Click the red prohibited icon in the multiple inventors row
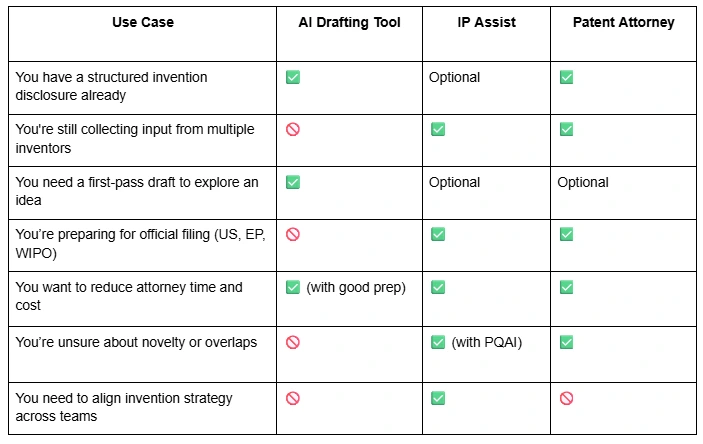 point(293,130)
